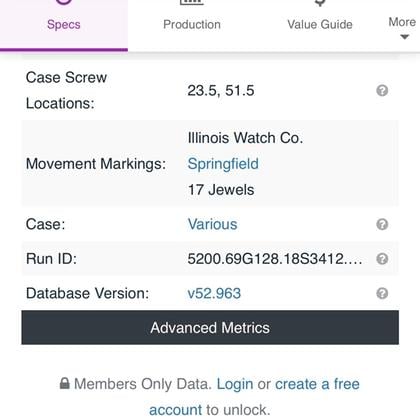Click the lock icon beside Members Only Data
The image size is (420, 420).
(65, 383)
